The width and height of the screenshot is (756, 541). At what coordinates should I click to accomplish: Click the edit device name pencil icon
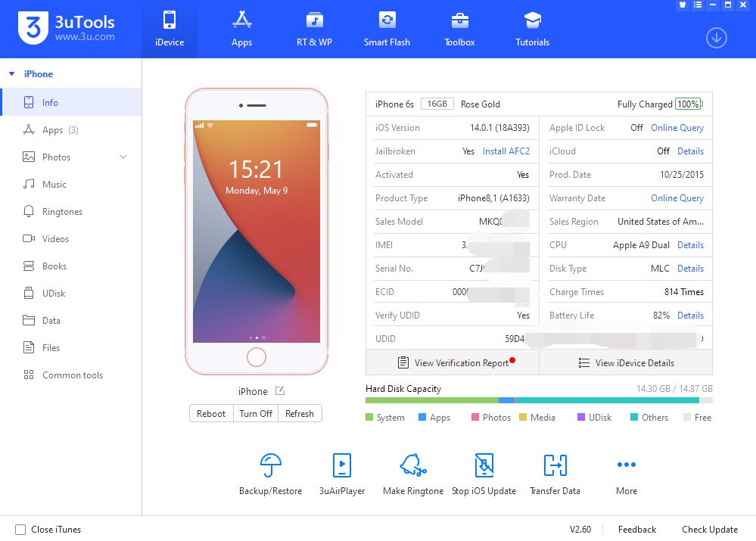point(280,391)
